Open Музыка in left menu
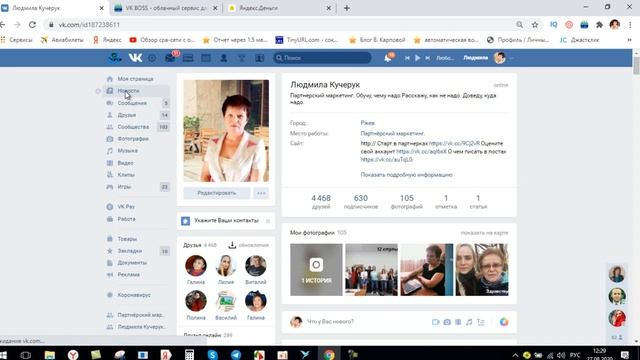 tap(127, 151)
